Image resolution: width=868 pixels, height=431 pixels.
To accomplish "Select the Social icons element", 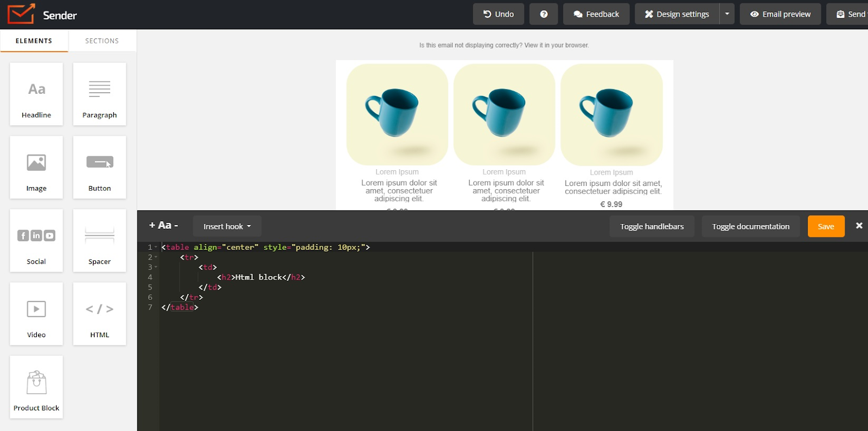I will tap(36, 241).
